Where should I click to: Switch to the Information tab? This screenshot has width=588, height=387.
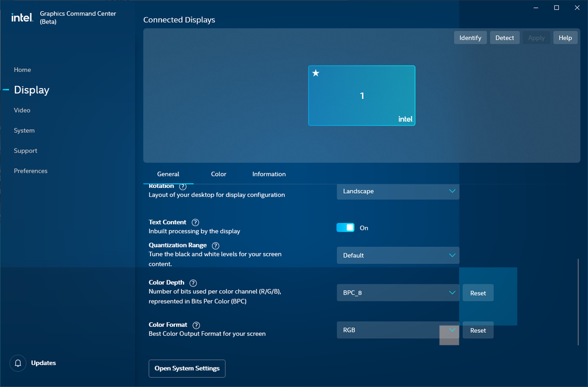pos(269,174)
